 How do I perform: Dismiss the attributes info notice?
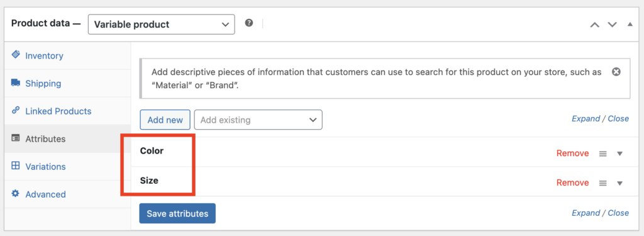point(616,72)
